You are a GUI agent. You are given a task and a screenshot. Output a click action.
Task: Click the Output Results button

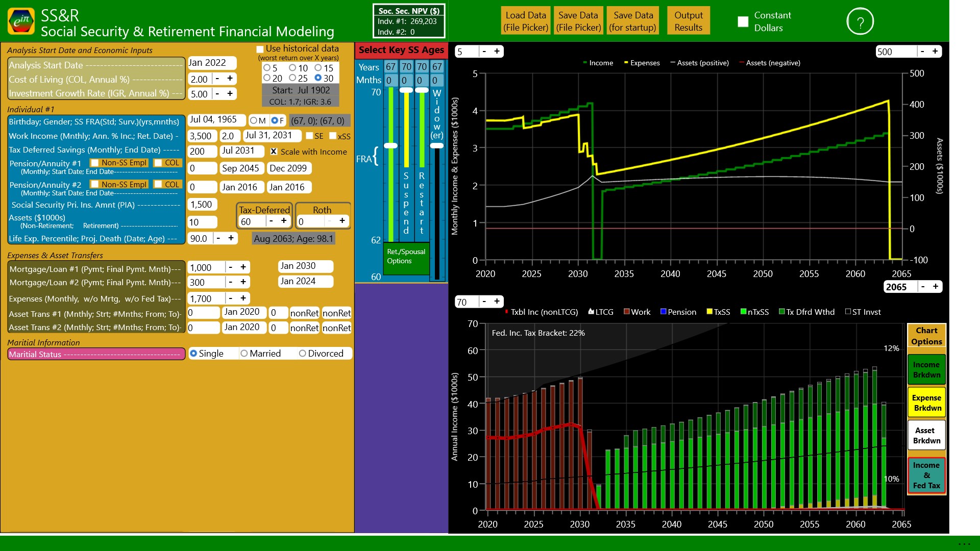point(688,21)
